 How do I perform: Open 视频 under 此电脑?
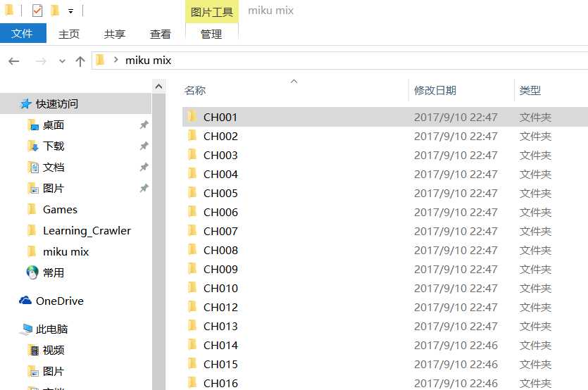[x=54, y=351]
